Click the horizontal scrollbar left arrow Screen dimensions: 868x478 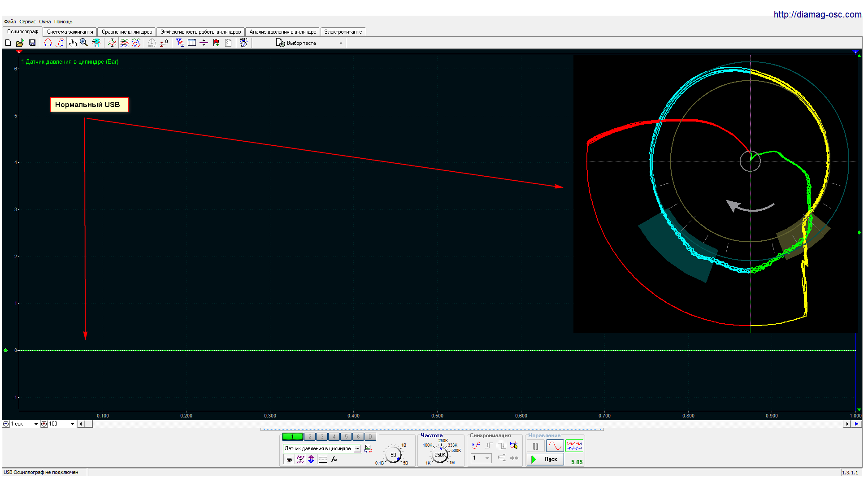pos(81,424)
